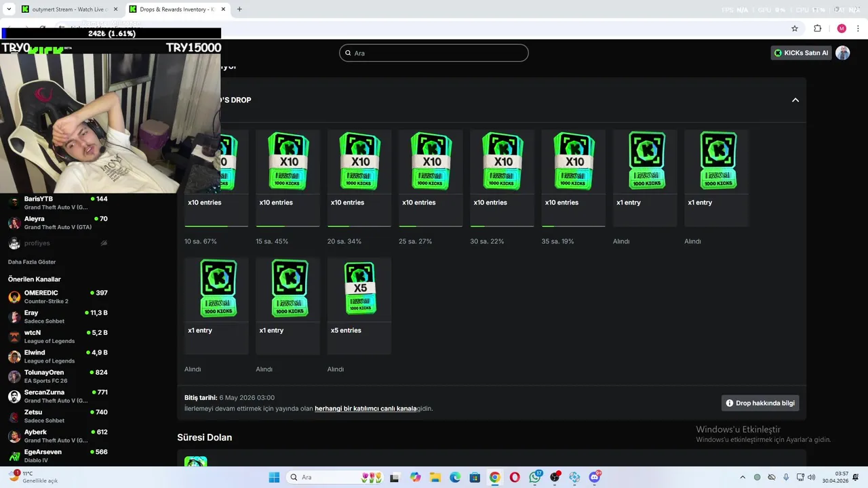Open the OMEREDIC channel avatar
This screenshot has height=488, width=868.
[14, 297]
